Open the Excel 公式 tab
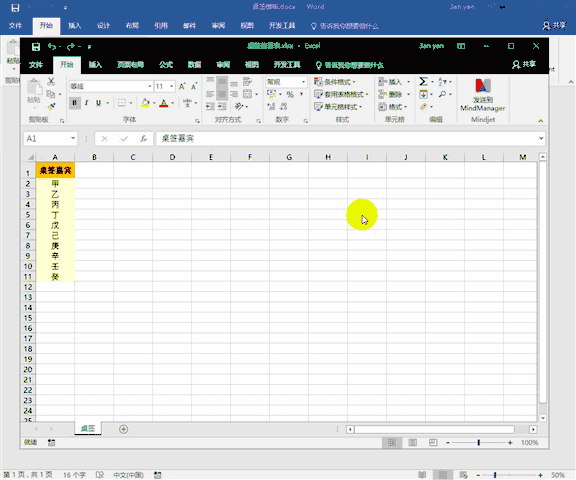Screen dimensions: 576x480 click(166, 65)
